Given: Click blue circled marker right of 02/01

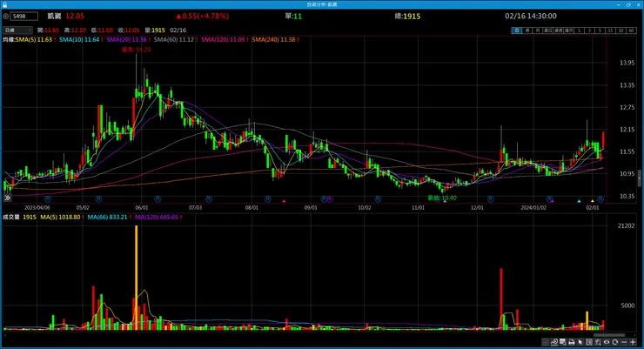Looking at the screenshot, I should click(x=600, y=198).
